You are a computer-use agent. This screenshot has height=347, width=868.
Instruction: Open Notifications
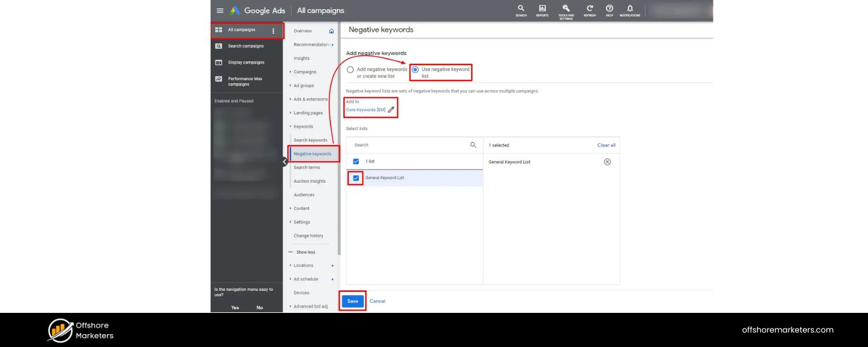tap(630, 9)
